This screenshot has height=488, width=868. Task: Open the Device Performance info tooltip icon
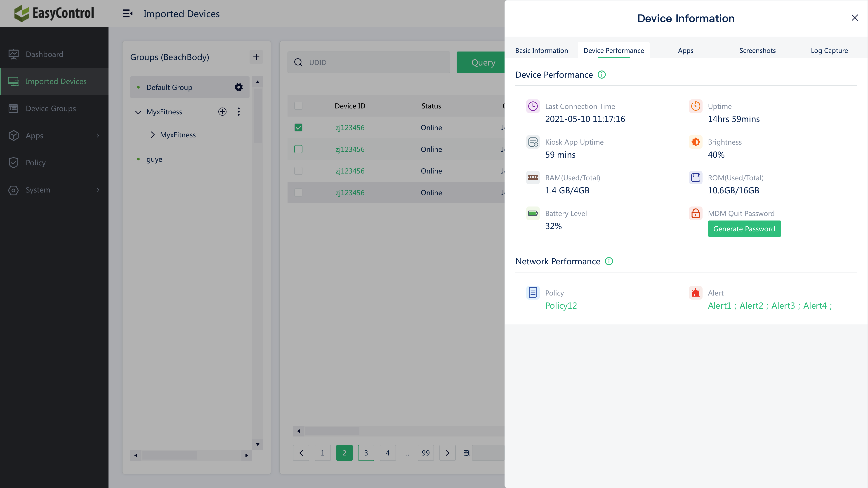[x=602, y=74]
